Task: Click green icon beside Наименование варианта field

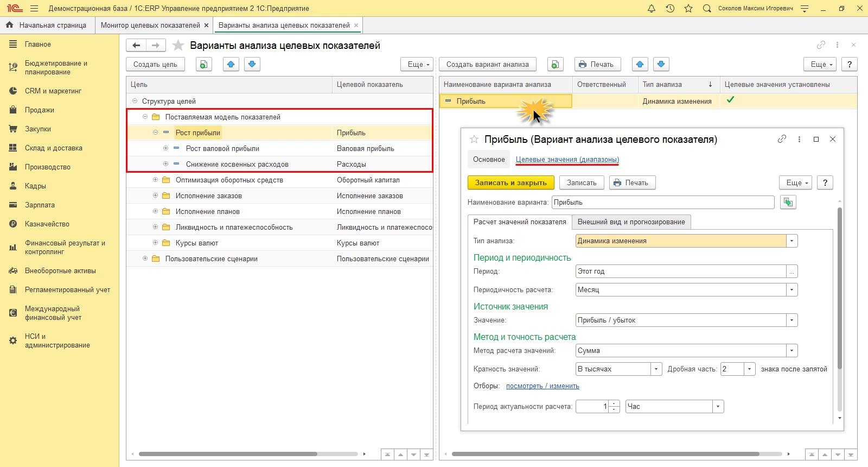Action: 788,203
